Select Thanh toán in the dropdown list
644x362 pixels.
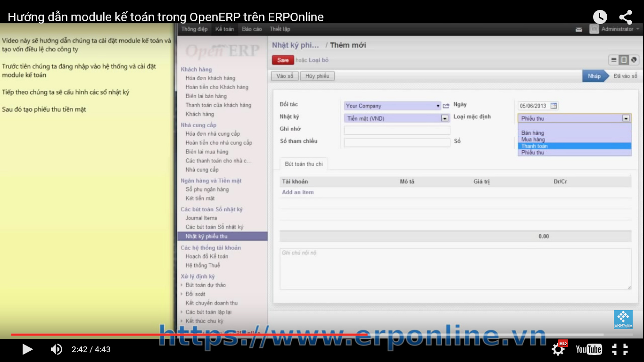pyautogui.click(x=574, y=146)
